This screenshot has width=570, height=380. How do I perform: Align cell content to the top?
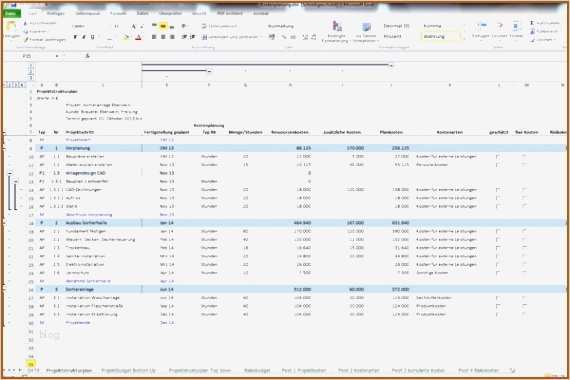point(154,26)
